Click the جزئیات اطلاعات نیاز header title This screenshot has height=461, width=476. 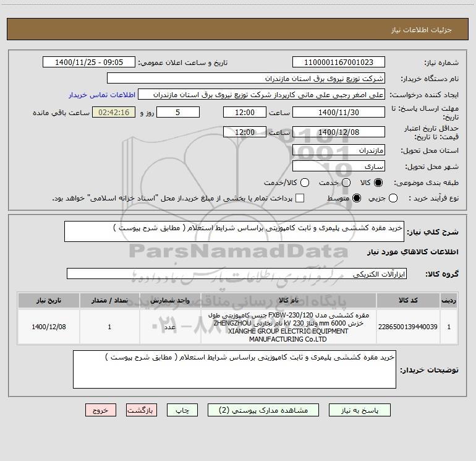422,30
